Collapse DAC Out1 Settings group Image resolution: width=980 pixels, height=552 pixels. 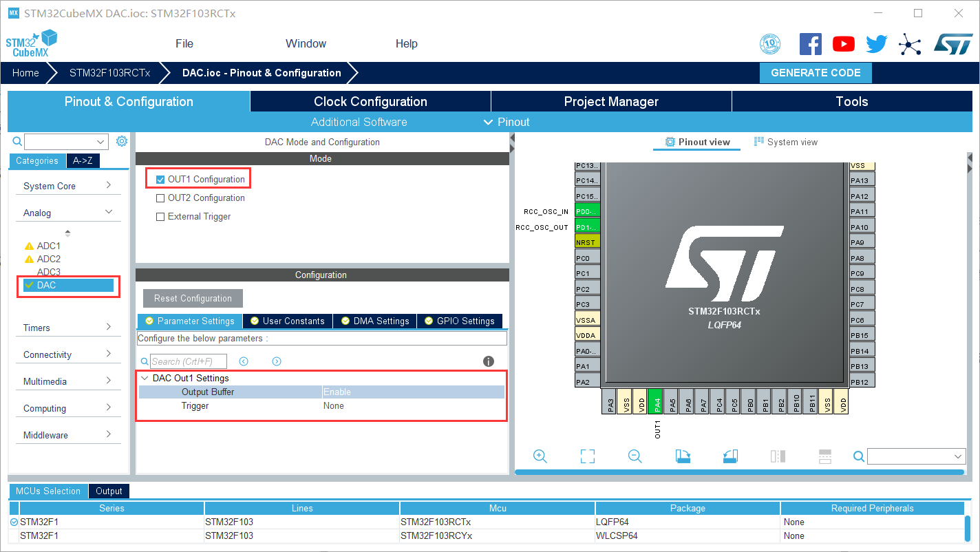145,378
